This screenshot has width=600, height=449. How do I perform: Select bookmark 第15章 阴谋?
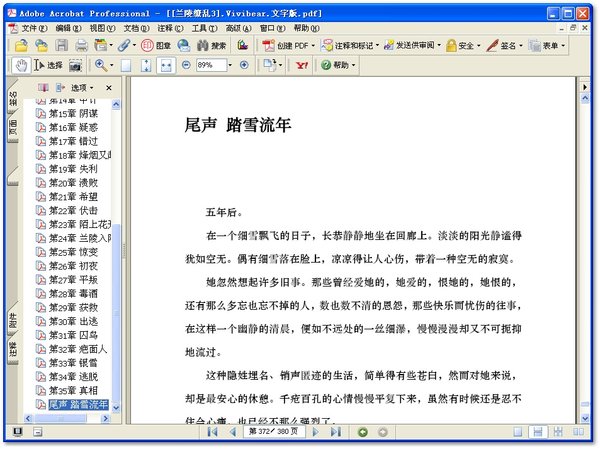[x=73, y=113]
